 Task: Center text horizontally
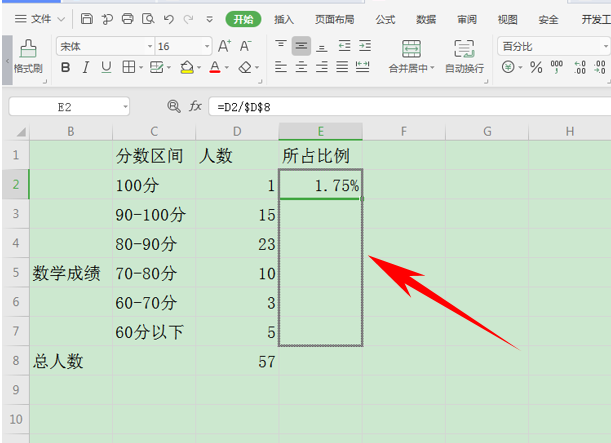301,67
